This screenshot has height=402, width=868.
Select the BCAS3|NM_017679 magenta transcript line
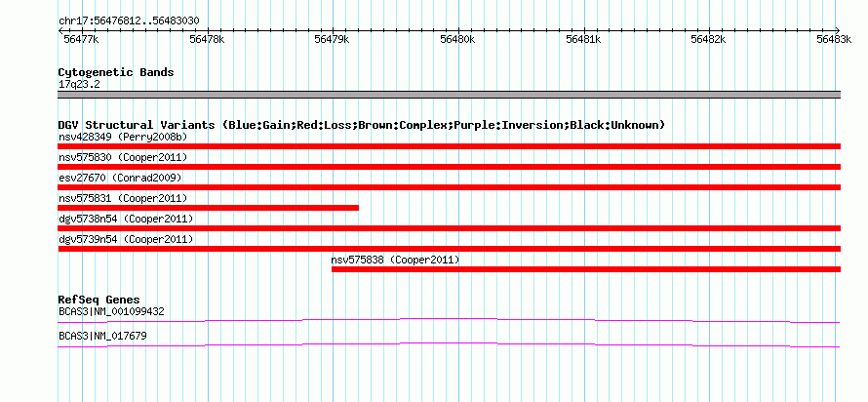[449, 345]
